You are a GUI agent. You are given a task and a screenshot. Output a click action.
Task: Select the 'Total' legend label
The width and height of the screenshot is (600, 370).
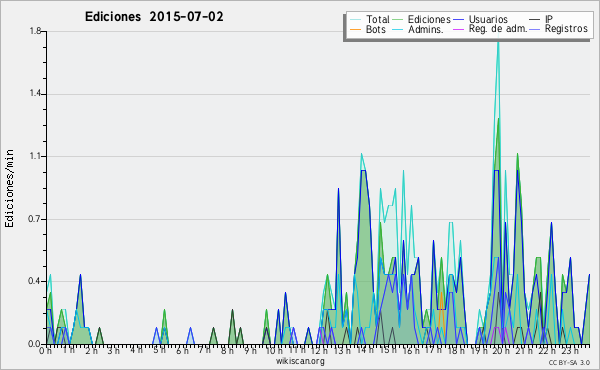click(x=377, y=19)
